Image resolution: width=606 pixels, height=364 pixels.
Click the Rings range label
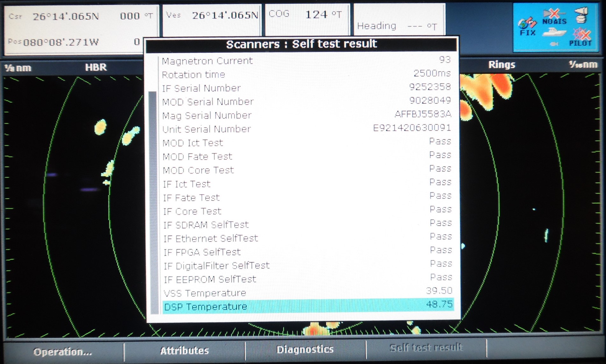[x=502, y=65]
